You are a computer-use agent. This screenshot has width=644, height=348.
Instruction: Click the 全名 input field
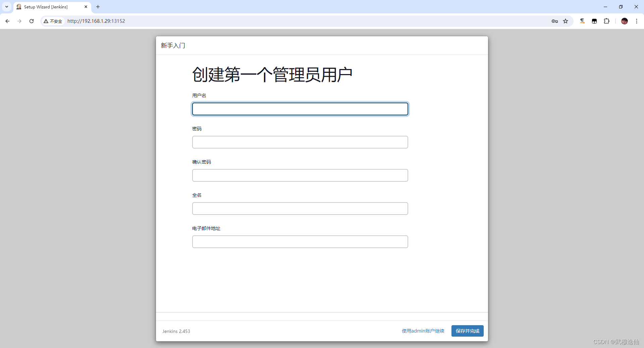click(300, 209)
